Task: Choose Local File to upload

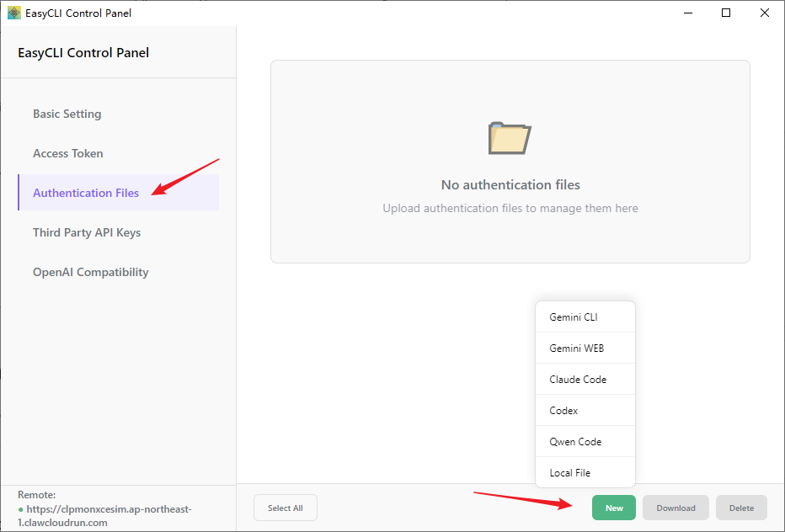Action: (569, 473)
